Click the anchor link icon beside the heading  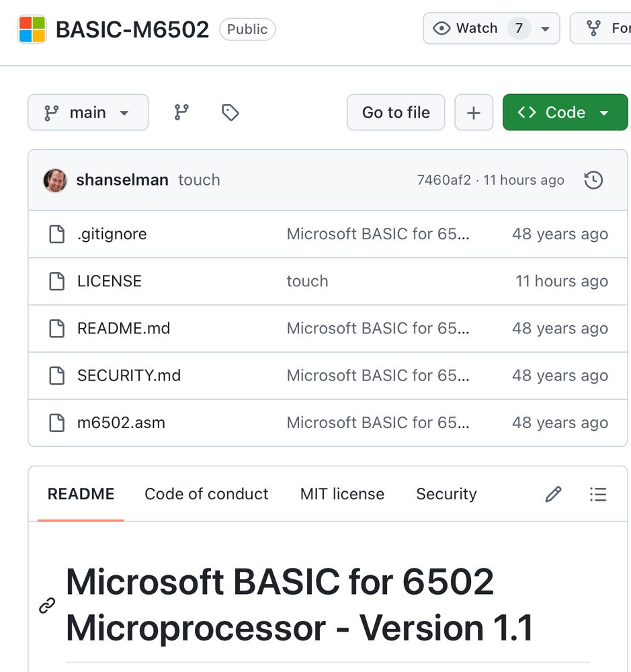(x=46, y=605)
